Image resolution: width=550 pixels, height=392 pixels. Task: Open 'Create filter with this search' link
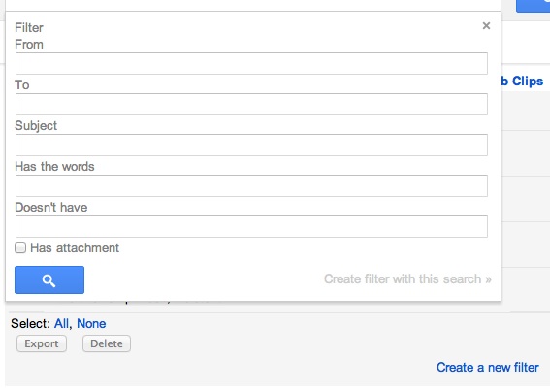(407, 279)
